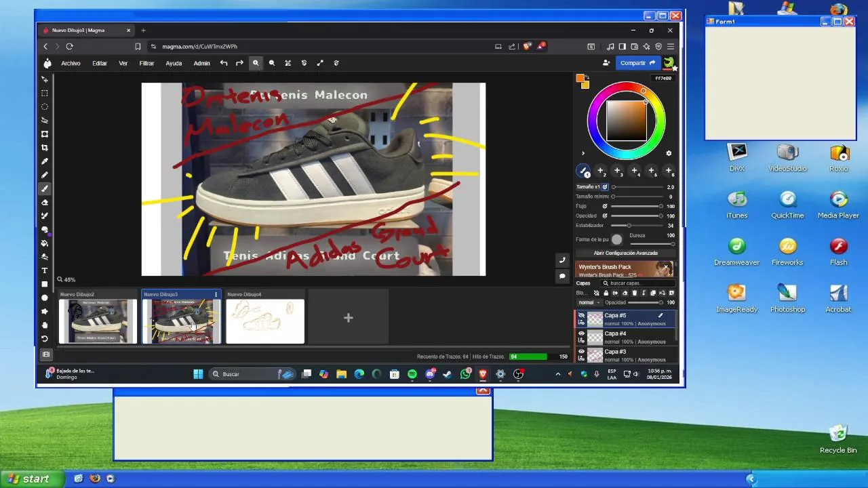Select the Paint Bucket fill tool
Viewport: 868px width, 488px height.
click(45, 243)
